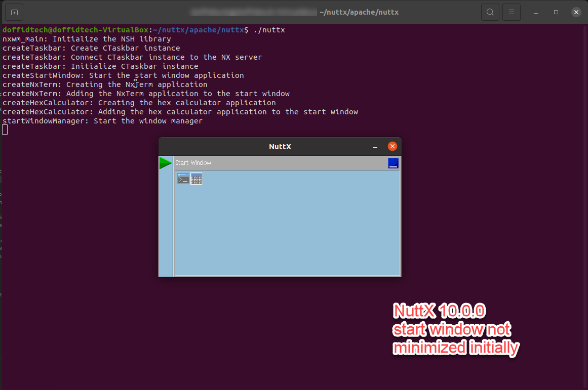Click the terminal title path ~/nuttx/apache/nuttx
Image resolution: width=588 pixels, height=390 pixels.
pyautogui.click(x=359, y=12)
